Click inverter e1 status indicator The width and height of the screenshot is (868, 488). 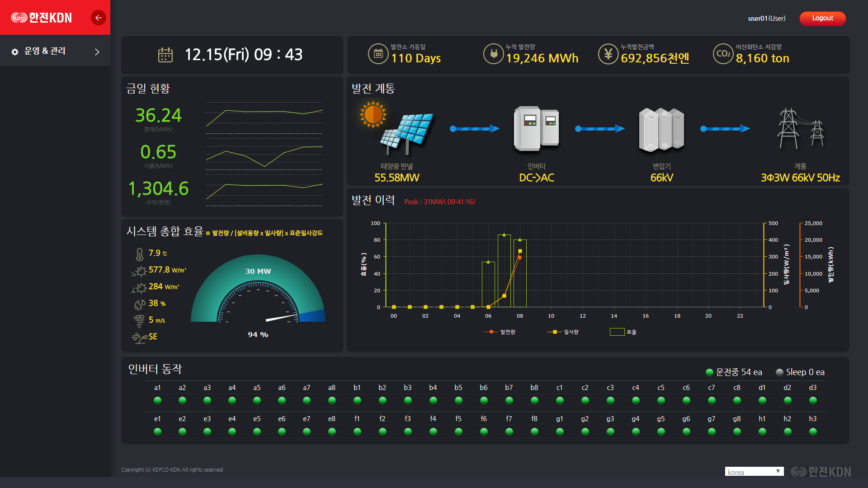click(x=157, y=432)
